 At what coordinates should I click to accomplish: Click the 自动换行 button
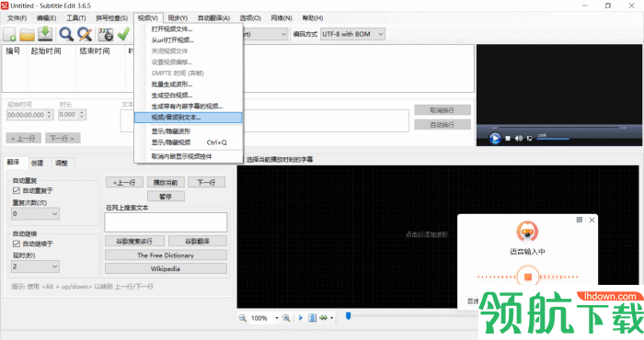coord(443,125)
